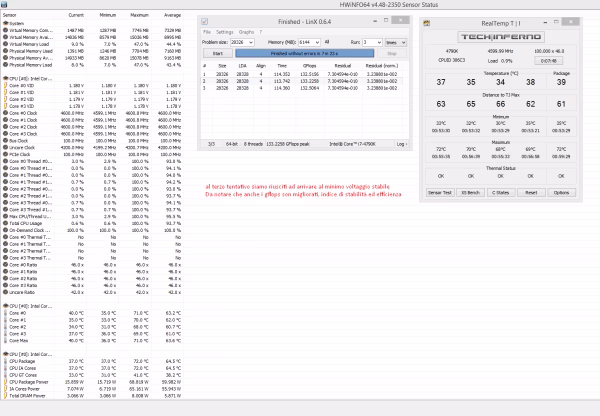Open the ? help menu in LinX
Viewport: 600px width, 416px height.
261,32
